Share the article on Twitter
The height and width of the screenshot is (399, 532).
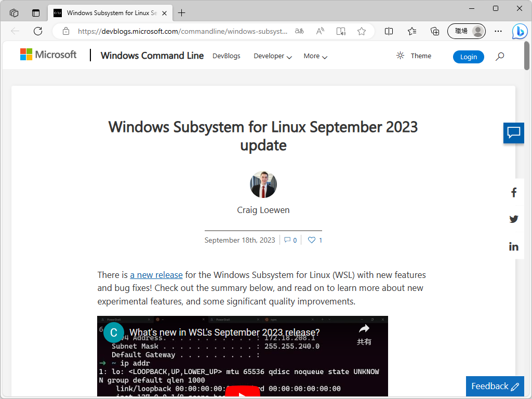[513, 219]
